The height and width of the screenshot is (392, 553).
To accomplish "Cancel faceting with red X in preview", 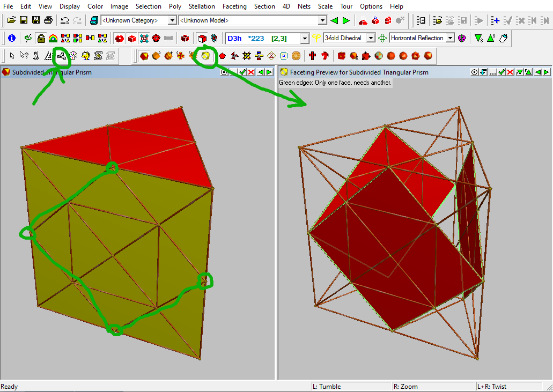I will tap(510, 72).
